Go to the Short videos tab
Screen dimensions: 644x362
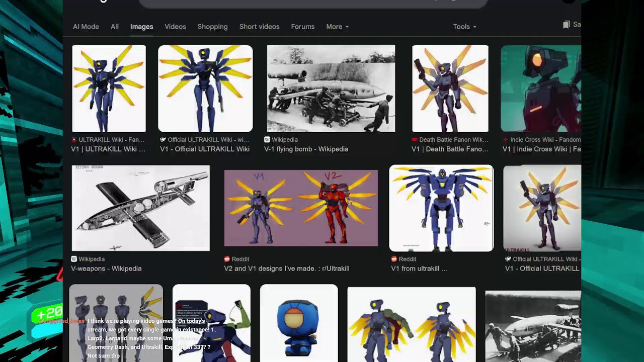[x=259, y=27]
